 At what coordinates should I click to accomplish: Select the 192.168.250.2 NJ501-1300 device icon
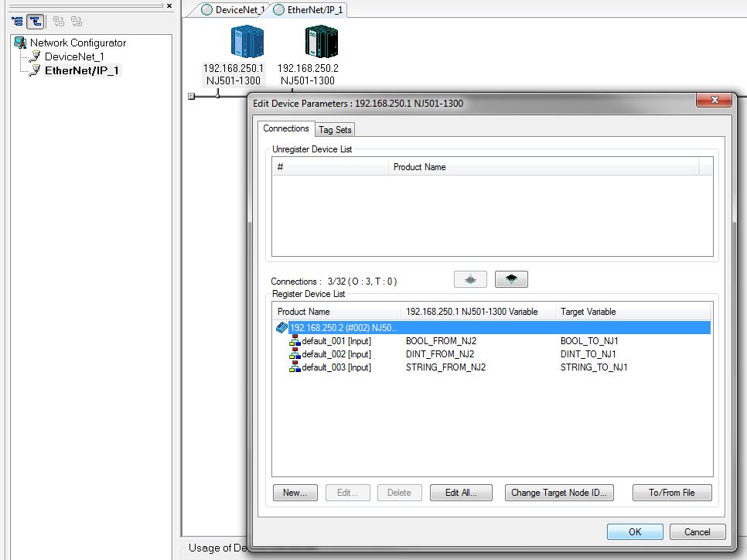(319, 40)
